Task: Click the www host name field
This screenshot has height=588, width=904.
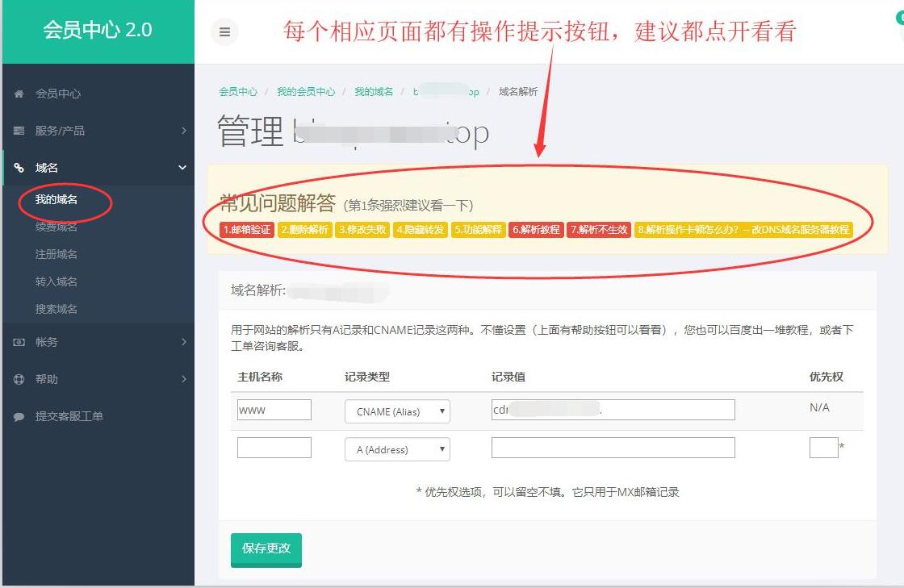Action: tap(274, 410)
